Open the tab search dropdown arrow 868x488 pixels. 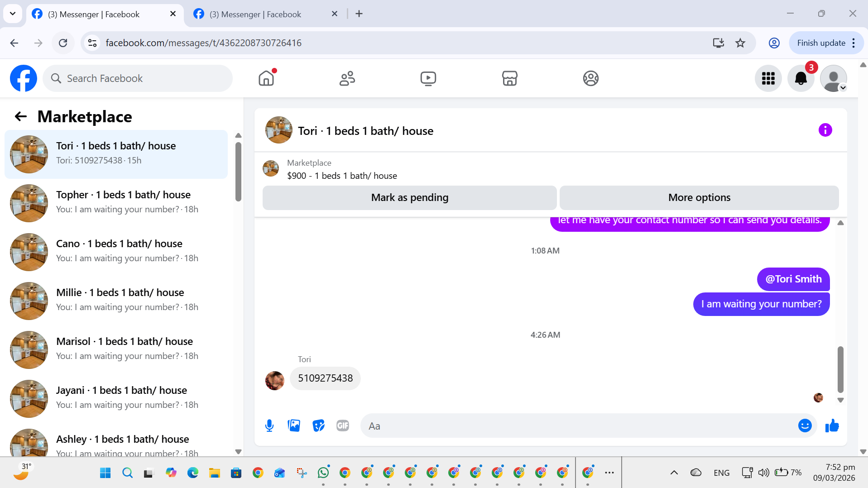13,14
